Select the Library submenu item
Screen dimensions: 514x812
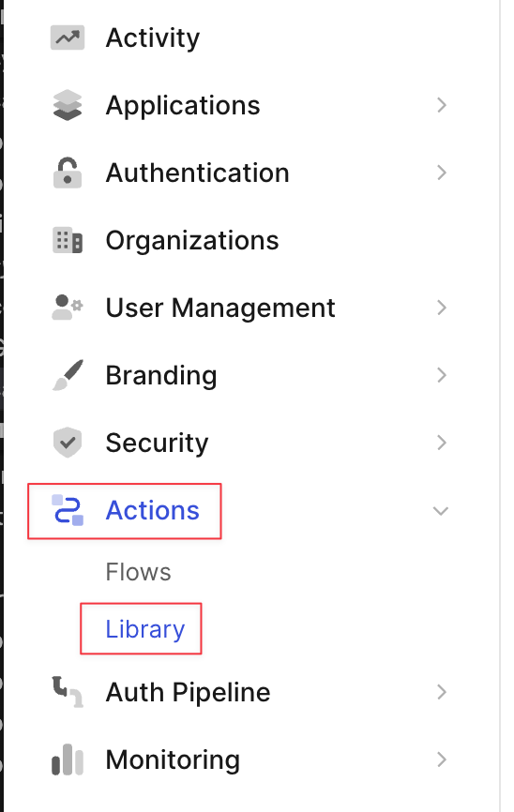(x=145, y=629)
